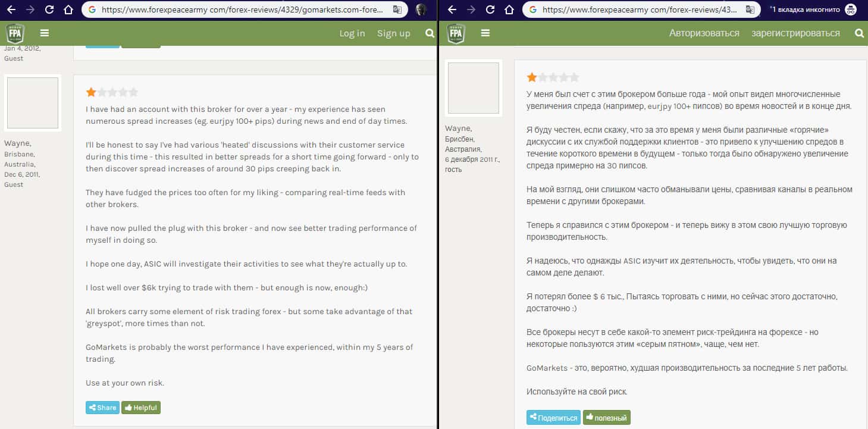Click the Google icon in the Russian window's address bar

coord(532,10)
